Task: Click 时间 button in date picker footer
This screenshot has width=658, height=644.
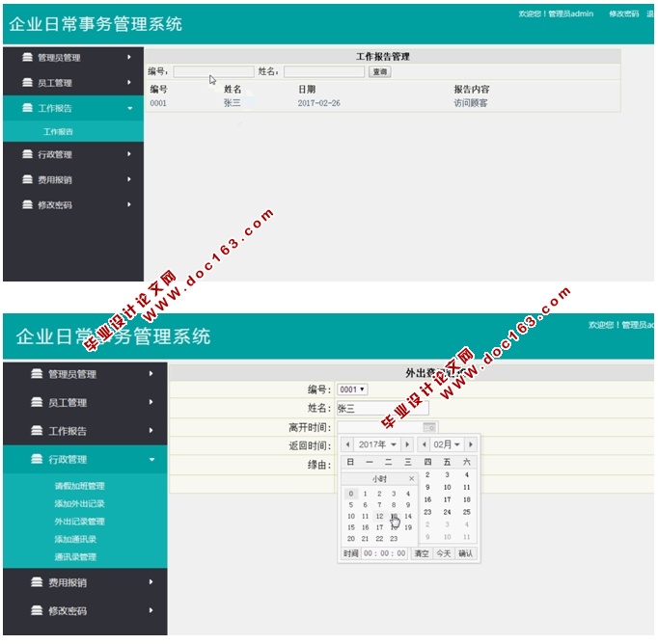Action: (350, 553)
